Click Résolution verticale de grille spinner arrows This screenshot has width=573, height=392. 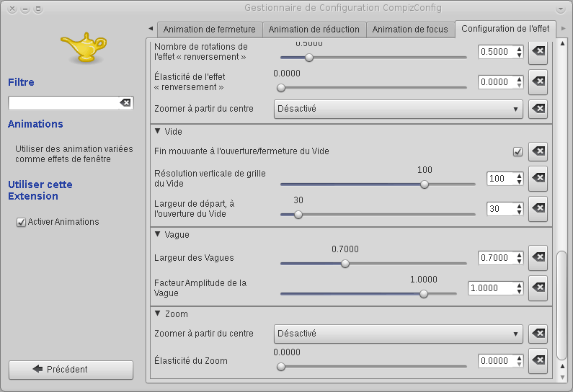click(519, 179)
